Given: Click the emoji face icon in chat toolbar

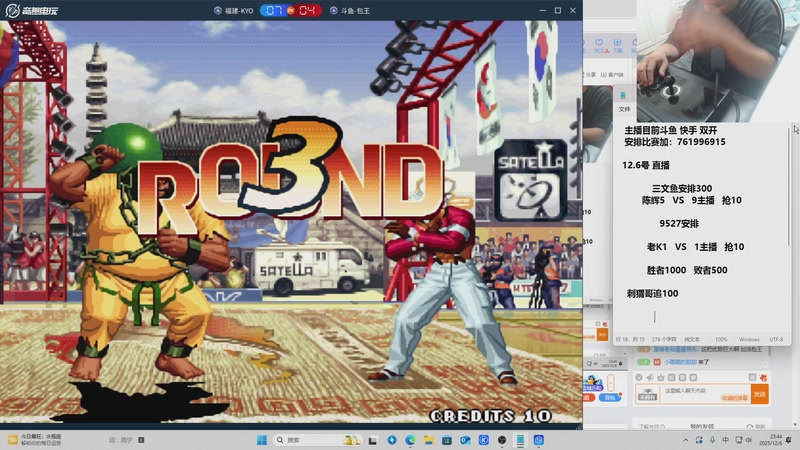Looking at the screenshot, I should coord(639,378).
